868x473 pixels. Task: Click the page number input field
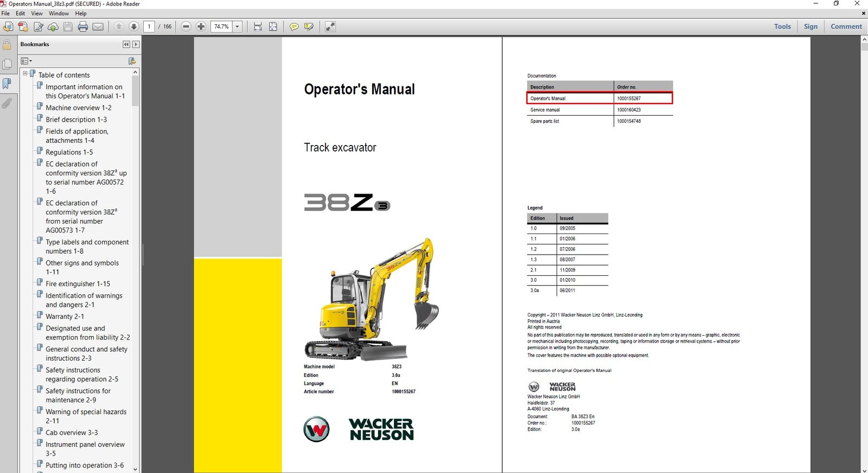tap(149, 27)
